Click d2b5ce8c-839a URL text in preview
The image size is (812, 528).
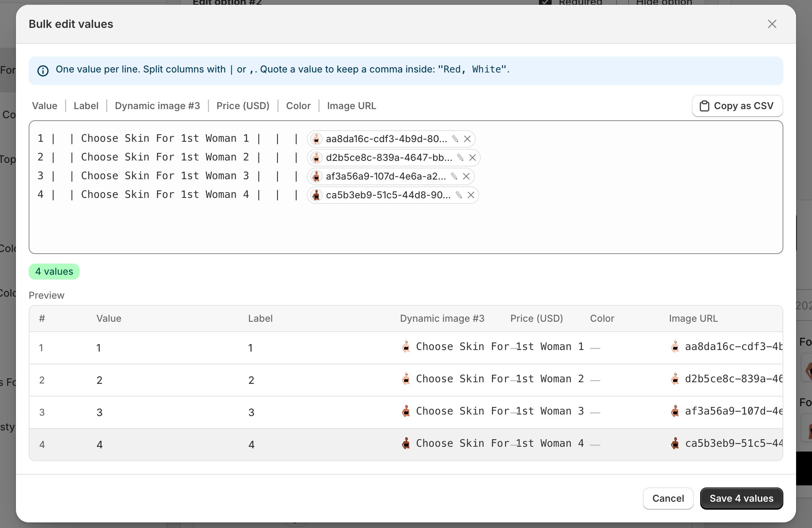point(734,379)
